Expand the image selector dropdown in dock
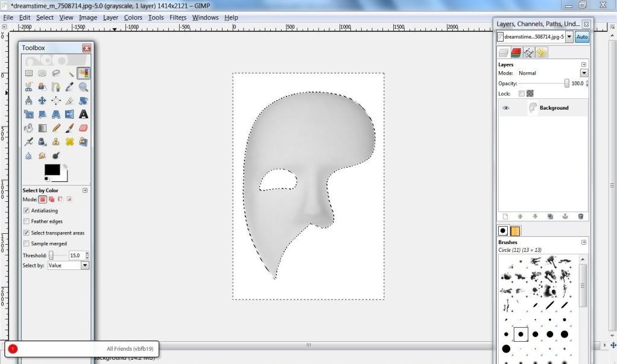This screenshot has width=617, height=364. click(x=569, y=37)
